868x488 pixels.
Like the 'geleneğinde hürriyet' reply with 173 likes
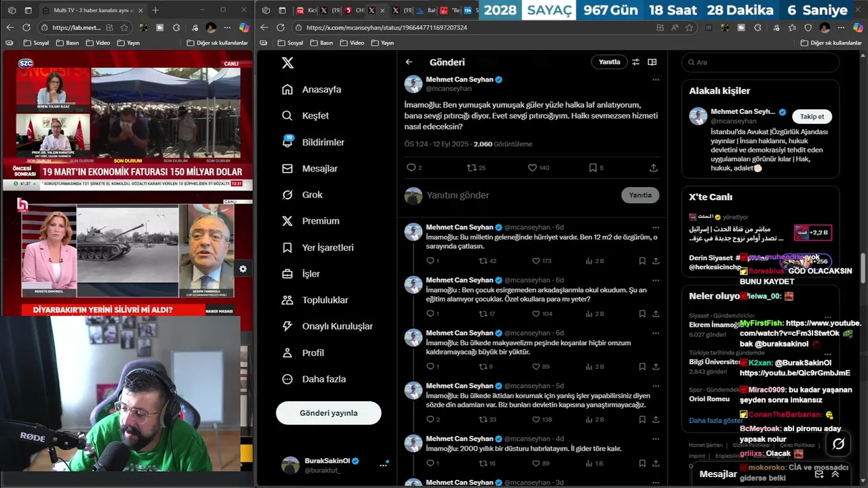[542, 260]
